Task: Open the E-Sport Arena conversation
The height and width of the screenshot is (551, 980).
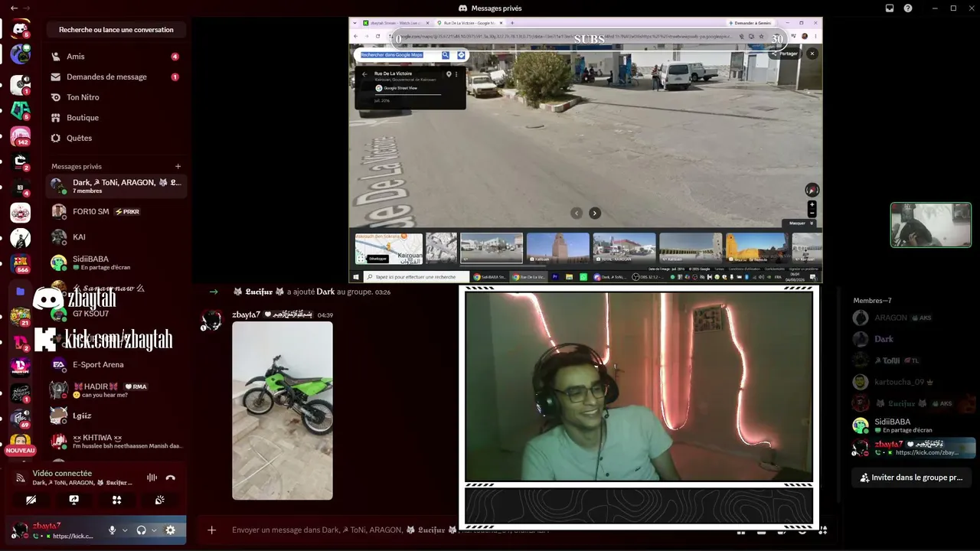Action: (116, 365)
